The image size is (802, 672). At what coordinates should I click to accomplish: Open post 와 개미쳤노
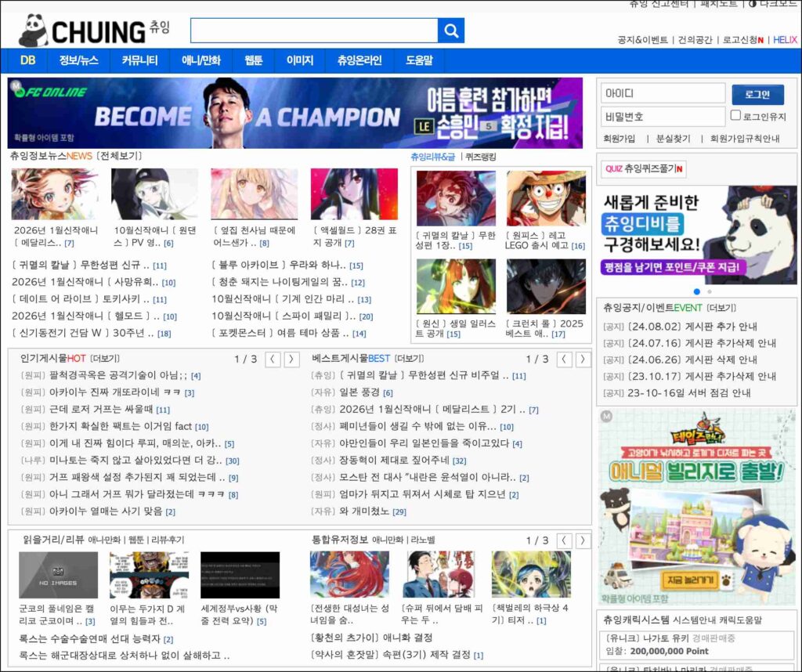tap(364, 511)
